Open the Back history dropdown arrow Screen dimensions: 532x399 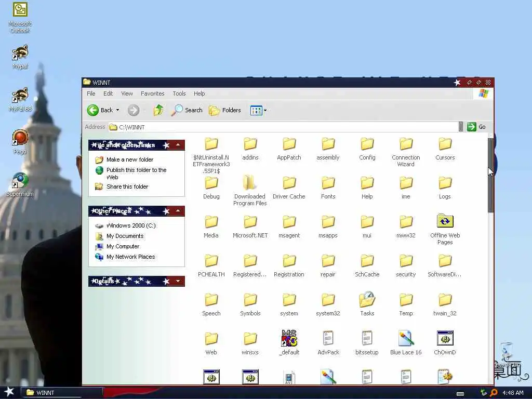coord(118,110)
